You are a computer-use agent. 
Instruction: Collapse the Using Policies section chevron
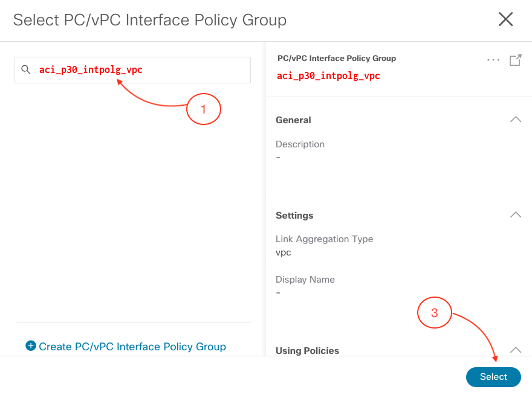pyautogui.click(x=515, y=350)
